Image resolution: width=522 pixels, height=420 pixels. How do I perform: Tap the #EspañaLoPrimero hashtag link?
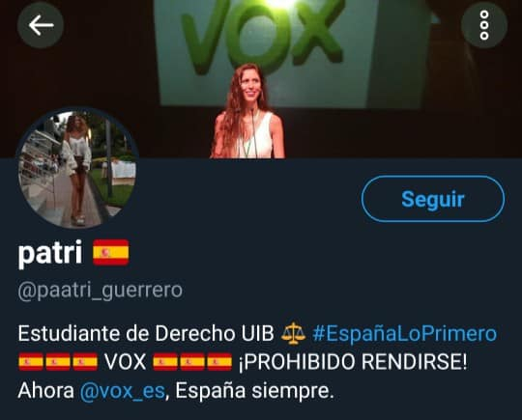[x=404, y=333]
